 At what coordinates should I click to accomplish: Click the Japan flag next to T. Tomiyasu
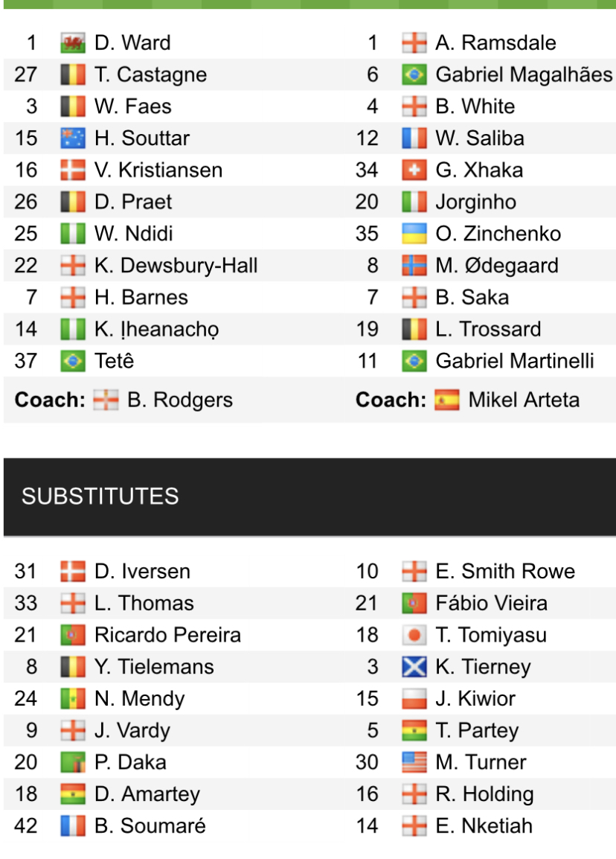pos(414,636)
